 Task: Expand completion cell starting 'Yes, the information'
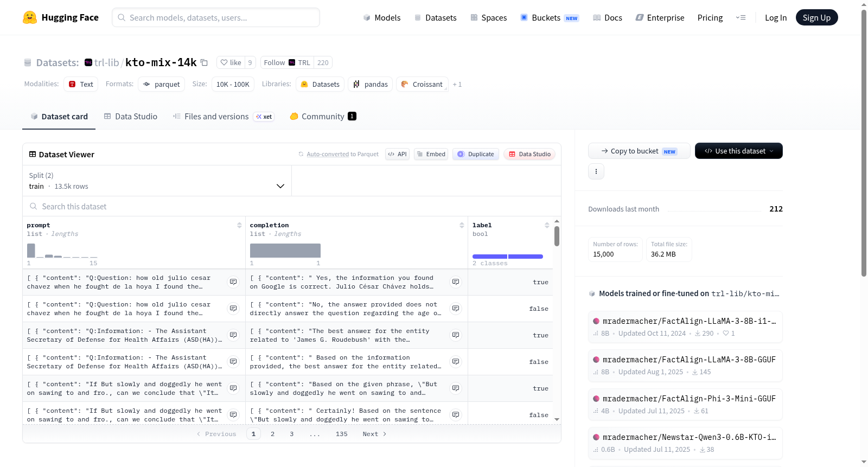(x=456, y=282)
